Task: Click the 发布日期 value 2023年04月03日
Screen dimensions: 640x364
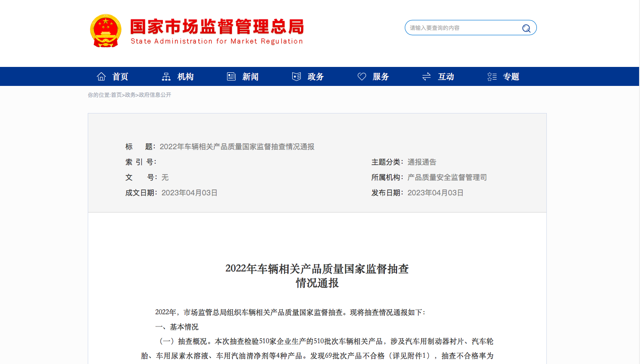Action: click(x=435, y=193)
